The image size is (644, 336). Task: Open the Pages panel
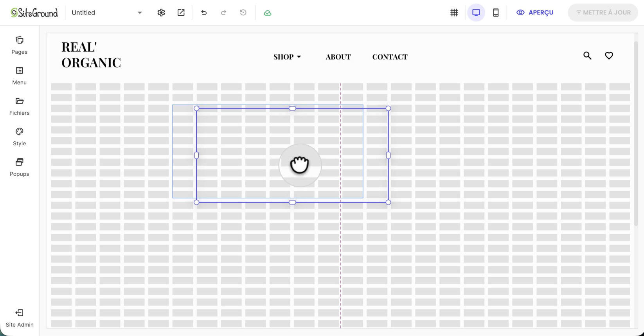point(19,45)
